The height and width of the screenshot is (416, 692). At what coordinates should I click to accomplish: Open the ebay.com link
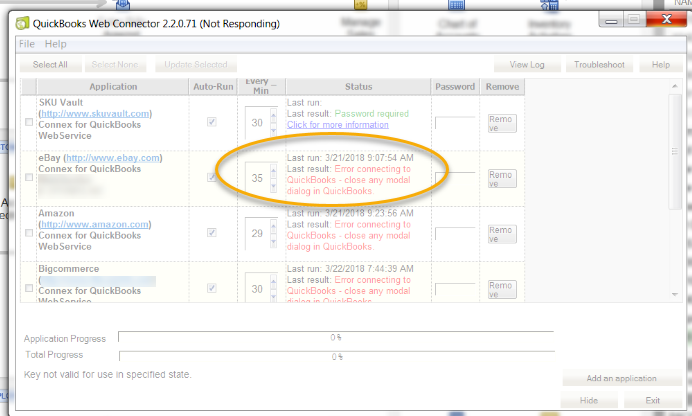[113, 158]
